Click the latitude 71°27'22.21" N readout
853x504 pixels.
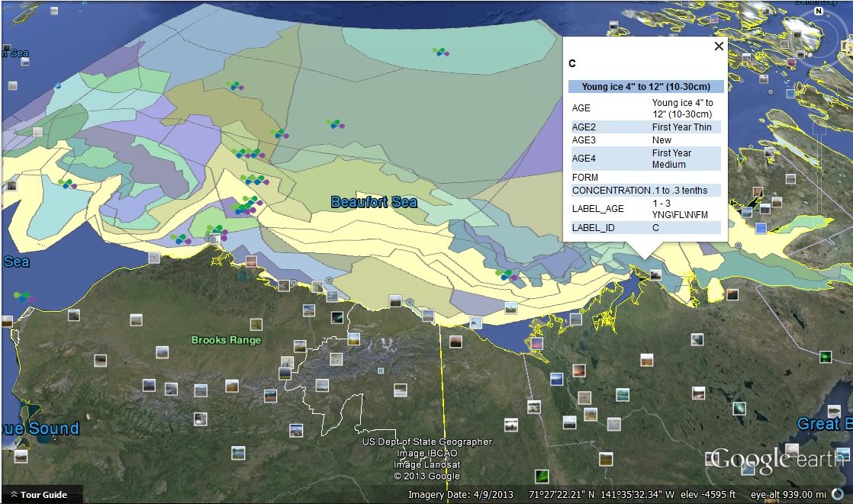tap(562, 494)
